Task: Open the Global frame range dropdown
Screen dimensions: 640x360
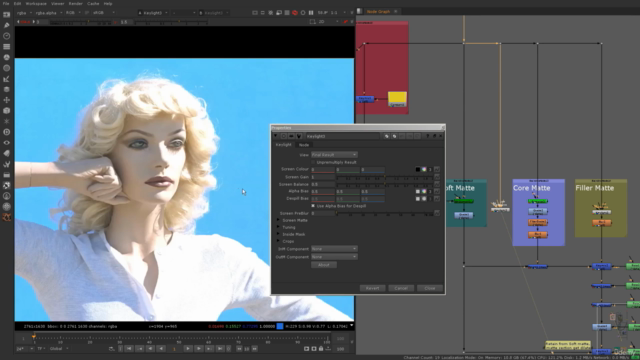Action: (x=59, y=349)
